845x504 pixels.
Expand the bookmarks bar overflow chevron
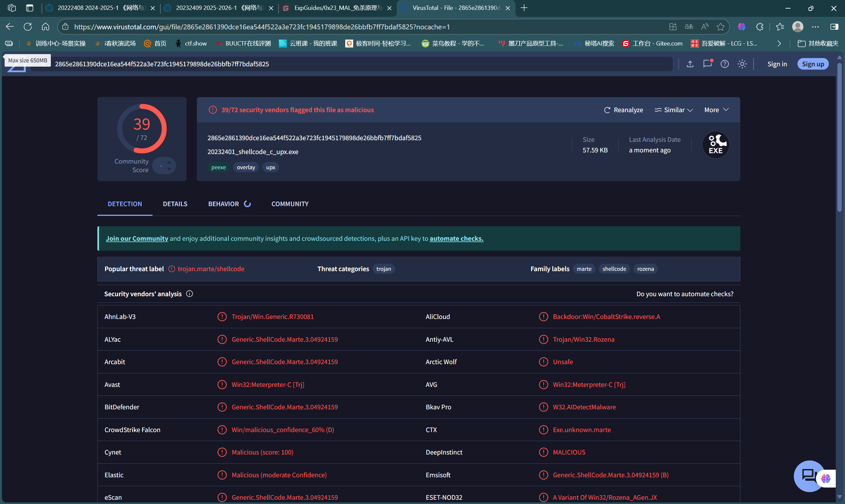point(779,44)
